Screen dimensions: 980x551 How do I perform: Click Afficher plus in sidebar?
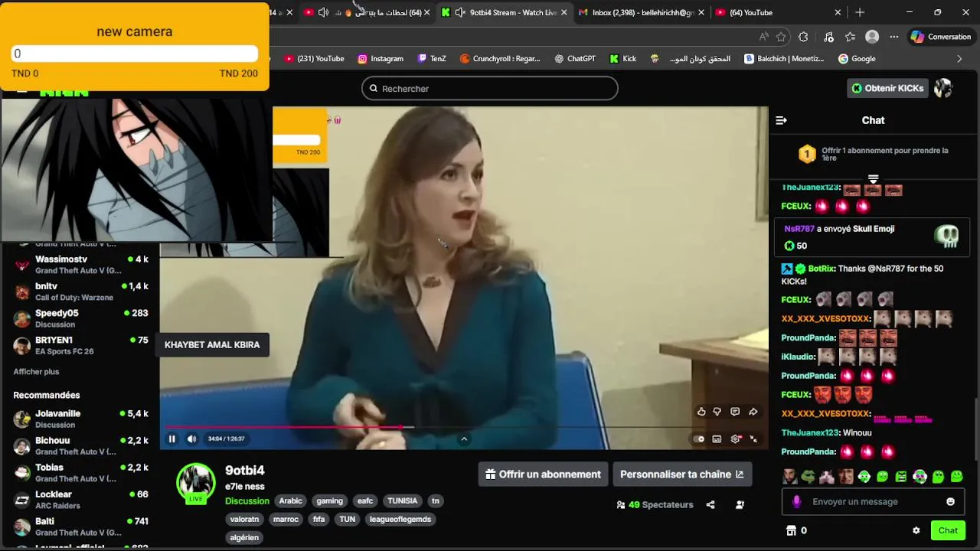36,372
